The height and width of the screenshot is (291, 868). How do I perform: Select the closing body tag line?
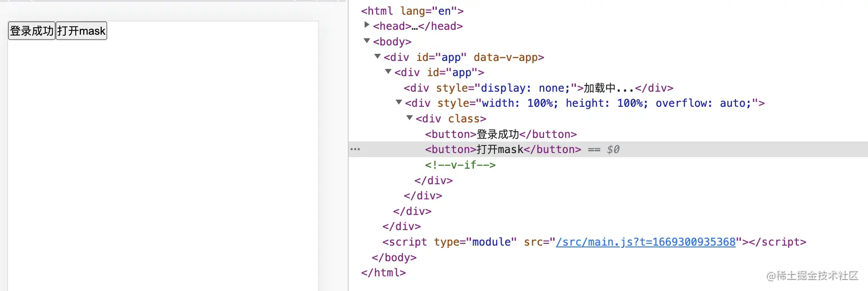point(394,257)
